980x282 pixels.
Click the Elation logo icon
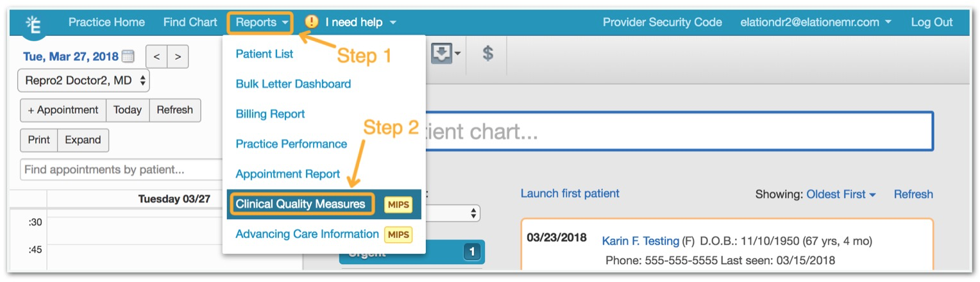33,24
